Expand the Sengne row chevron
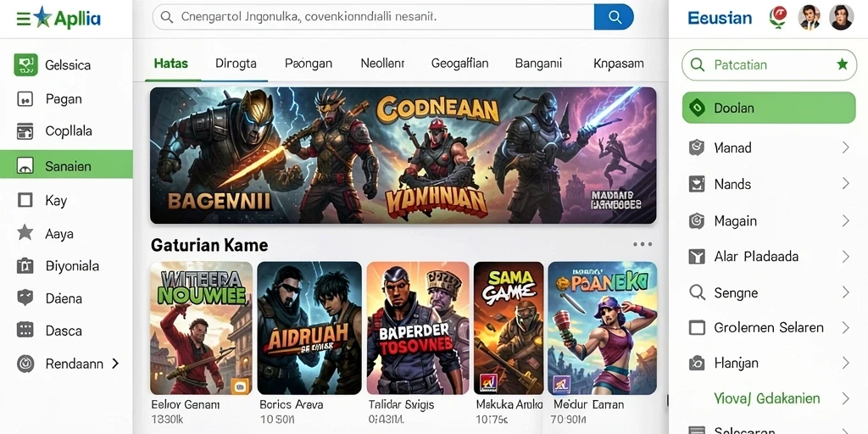 pyautogui.click(x=845, y=292)
